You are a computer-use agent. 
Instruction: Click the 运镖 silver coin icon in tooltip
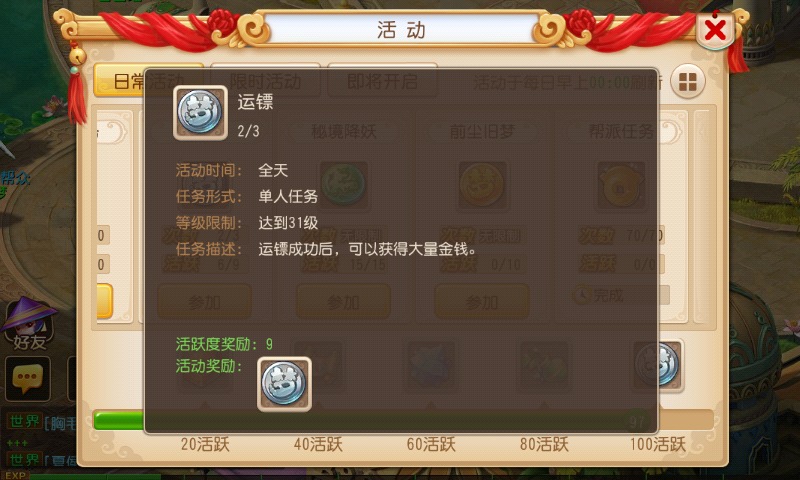pos(200,112)
